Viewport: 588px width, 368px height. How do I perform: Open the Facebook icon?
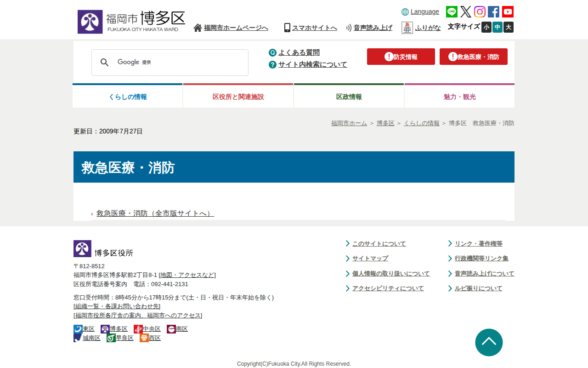(493, 12)
